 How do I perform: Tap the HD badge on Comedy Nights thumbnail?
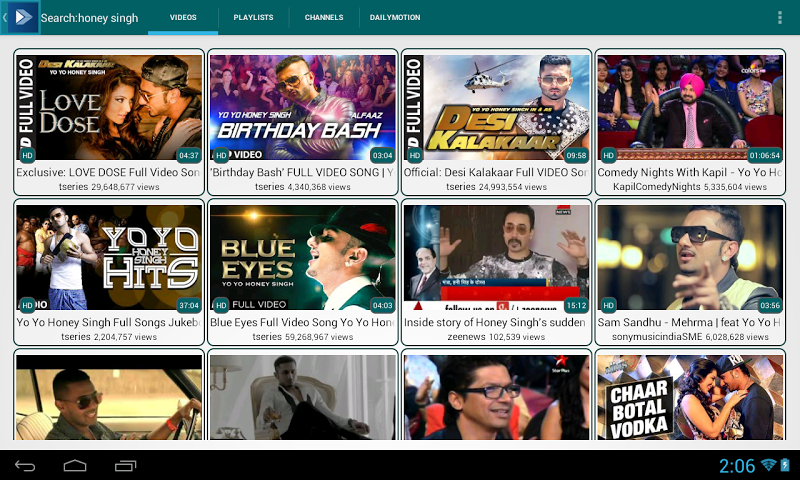click(608, 156)
